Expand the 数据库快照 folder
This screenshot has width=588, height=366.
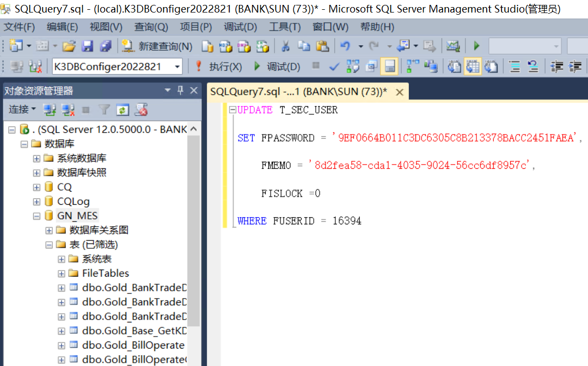tap(36, 173)
